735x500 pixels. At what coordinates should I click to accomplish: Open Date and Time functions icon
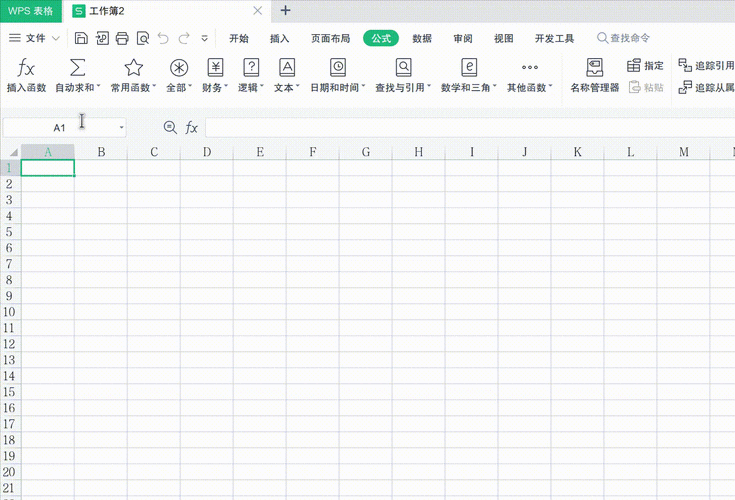[338, 67]
